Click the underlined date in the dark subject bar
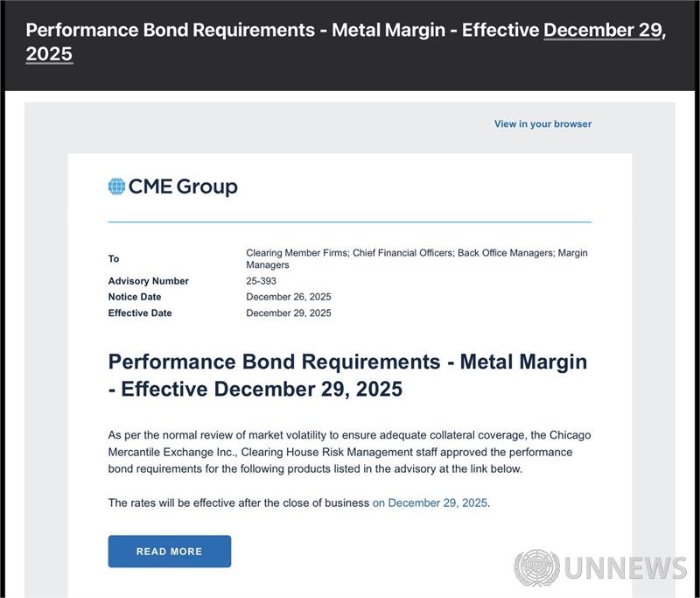The width and height of the screenshot is (700, 598). click(x=604, y=30)
